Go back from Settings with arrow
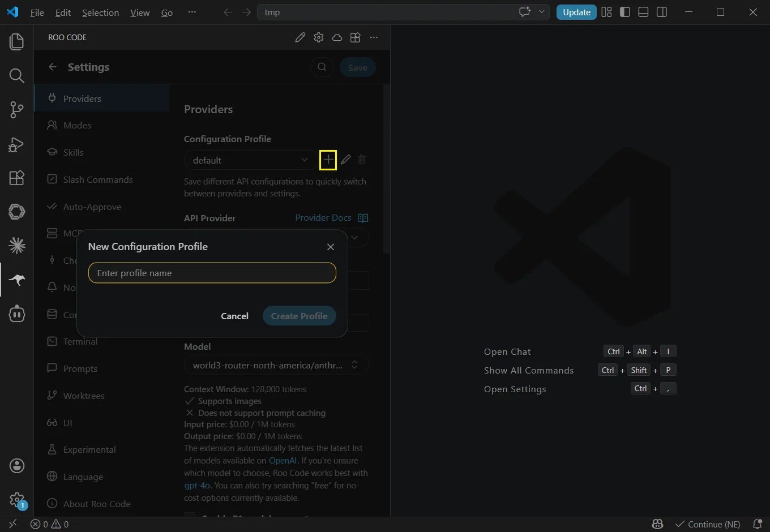 tap(53, 67)
